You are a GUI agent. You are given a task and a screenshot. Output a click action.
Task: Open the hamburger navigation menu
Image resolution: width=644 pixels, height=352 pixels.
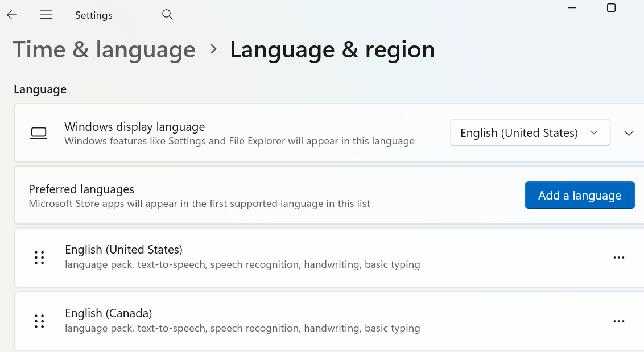(x=46, y=15)
